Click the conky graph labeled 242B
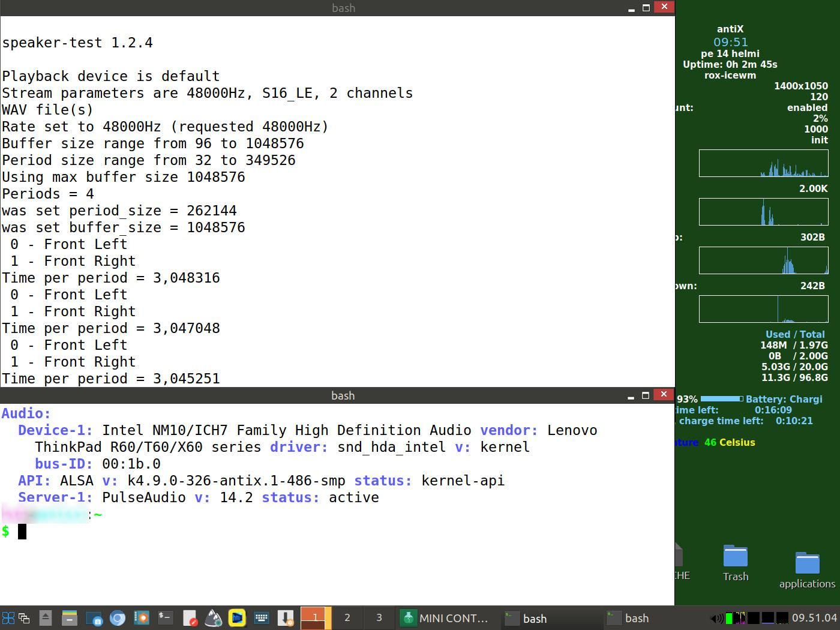The height and width of the screenshot is (630, 840). (764, 310)
